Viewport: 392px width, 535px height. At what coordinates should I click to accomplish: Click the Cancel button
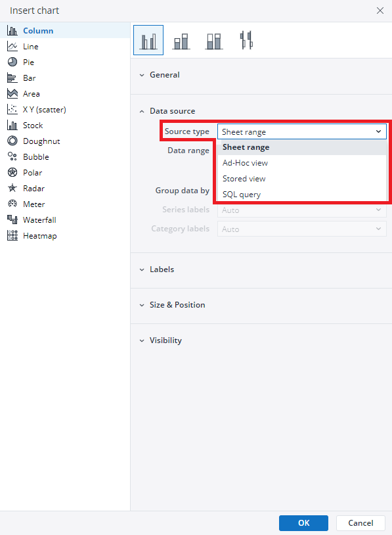360,523
